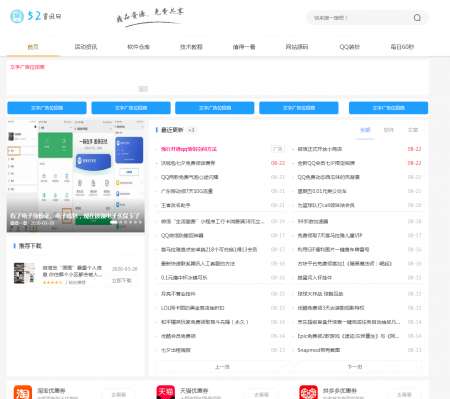
Task: Click the fifth blue ad button
Action: pyautogui.click(x=388, y=108)
